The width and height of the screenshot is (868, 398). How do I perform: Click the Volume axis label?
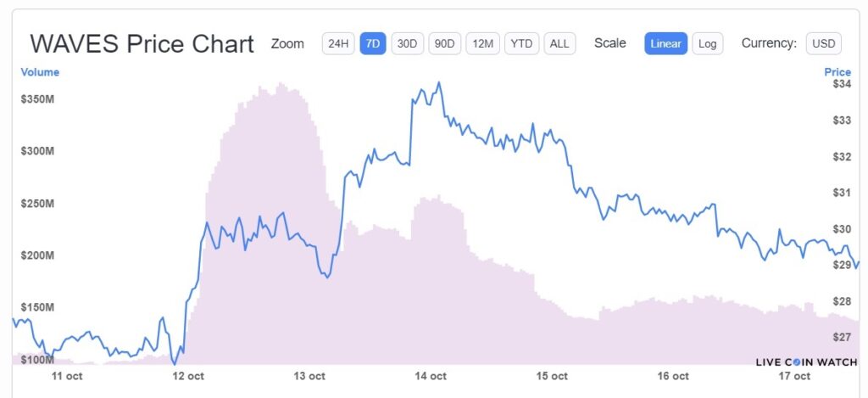pyautogui.click(x=40, y=72)
